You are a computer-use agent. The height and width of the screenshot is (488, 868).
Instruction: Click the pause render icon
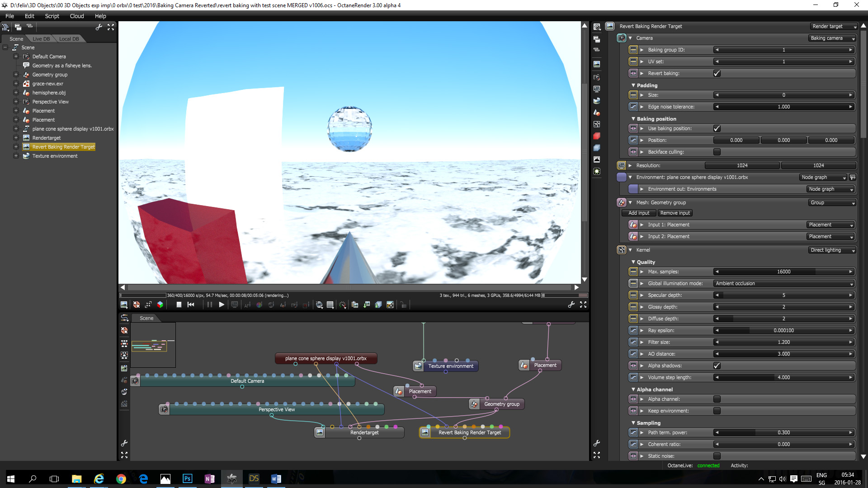[x=209, y=305]
